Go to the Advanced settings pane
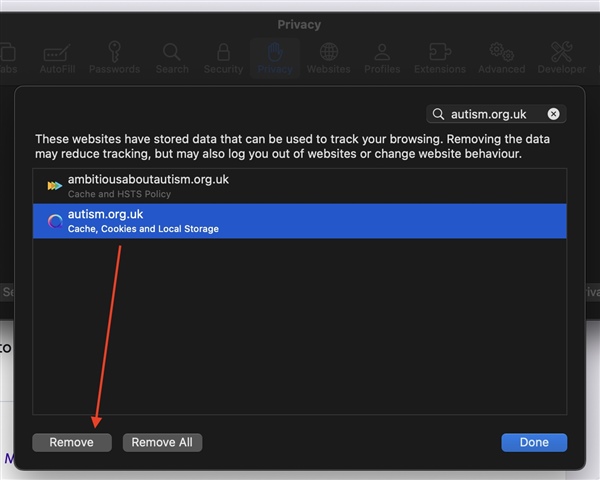The image size is (600, 480). click(x=501, y=57)
